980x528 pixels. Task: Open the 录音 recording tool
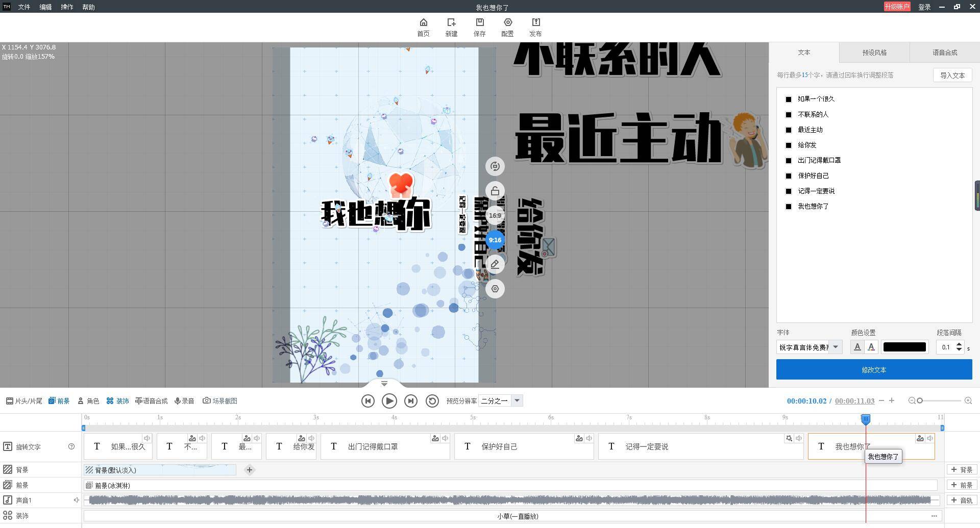pyautogui.click(x=184, y=400)
